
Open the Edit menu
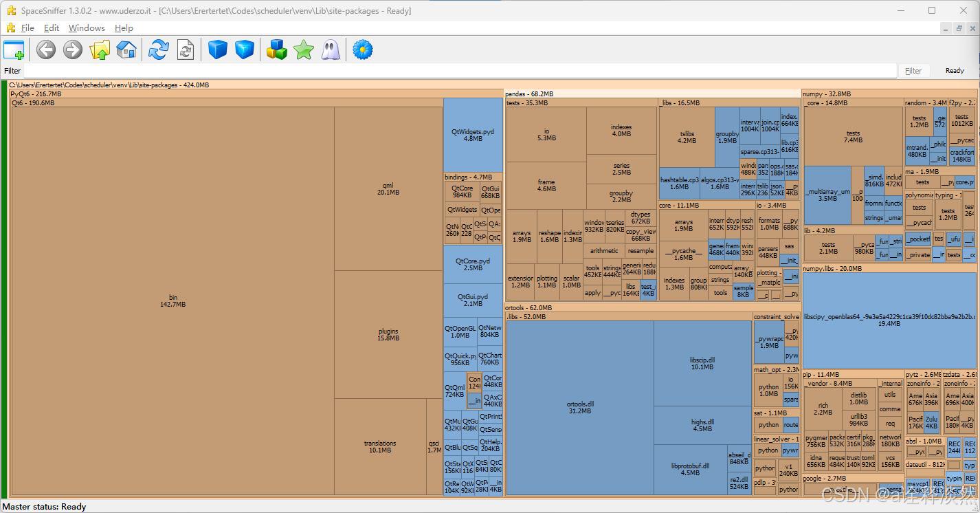tap(52, 28)
